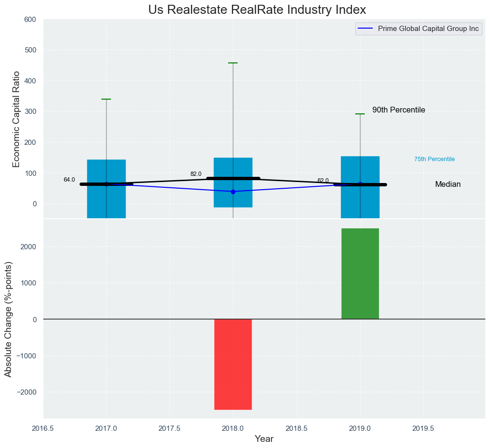This screenshot has width=490, height=448.
Task: Click the red negative change bar for 2018
Action: [x=233, y=364]
